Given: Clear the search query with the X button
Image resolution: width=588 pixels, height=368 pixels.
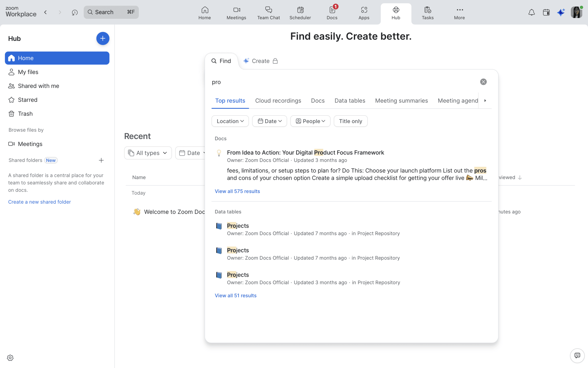Looking at the screenshot, I should tap(483, 82).
